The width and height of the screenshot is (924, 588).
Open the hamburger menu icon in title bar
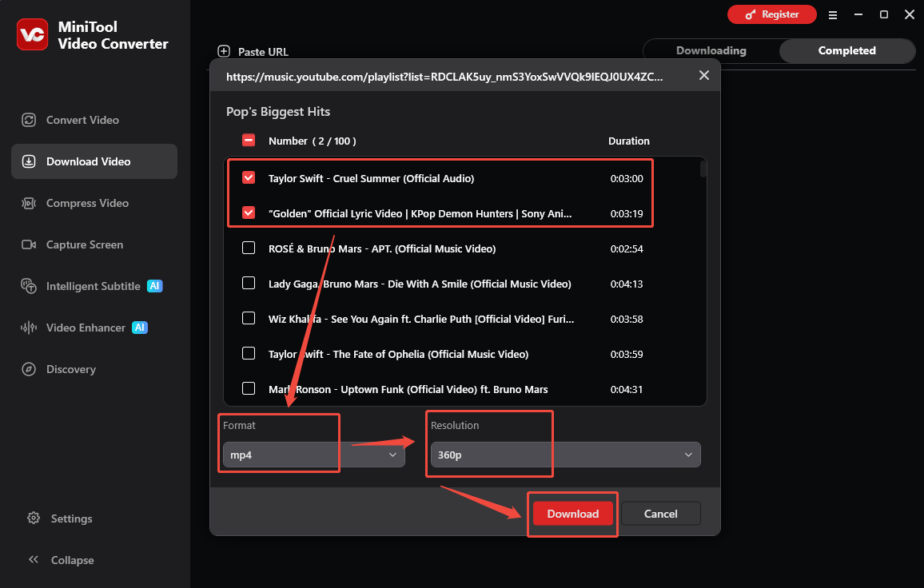click(833, 14)
